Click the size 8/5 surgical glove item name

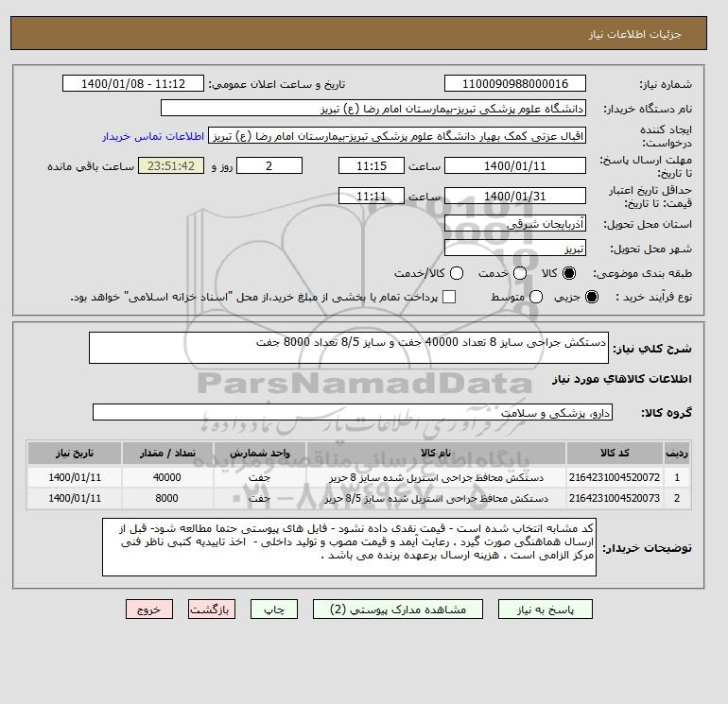point(437,498)
